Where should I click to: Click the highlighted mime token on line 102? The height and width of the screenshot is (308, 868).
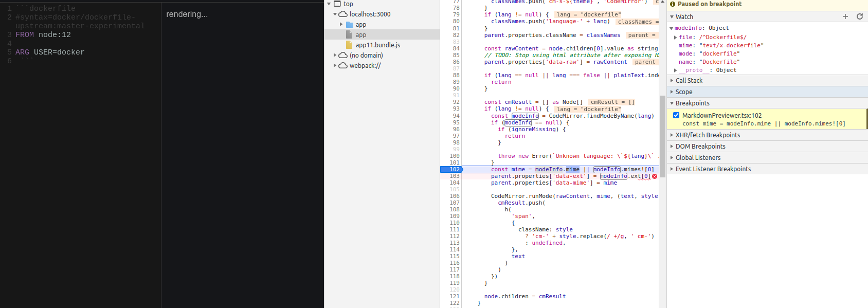coord(572,170)
